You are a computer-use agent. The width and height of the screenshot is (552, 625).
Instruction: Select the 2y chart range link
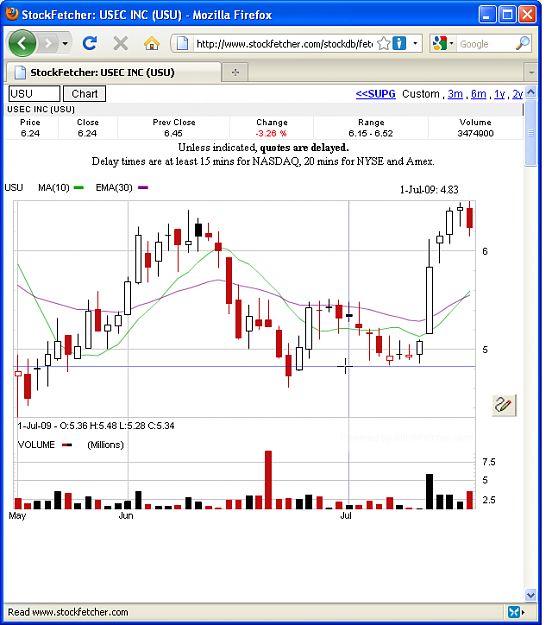point(517,94)
